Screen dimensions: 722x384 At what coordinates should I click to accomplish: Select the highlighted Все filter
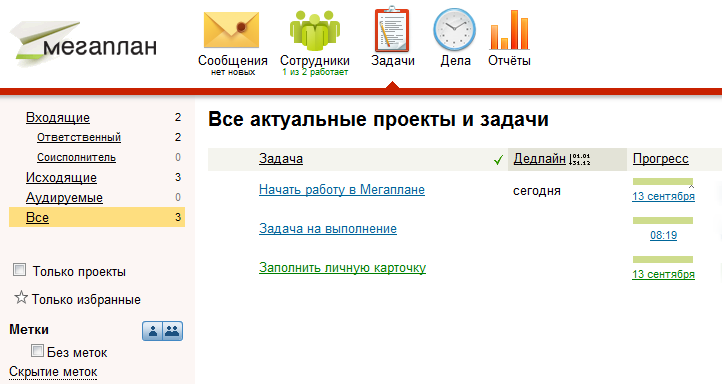97,217
